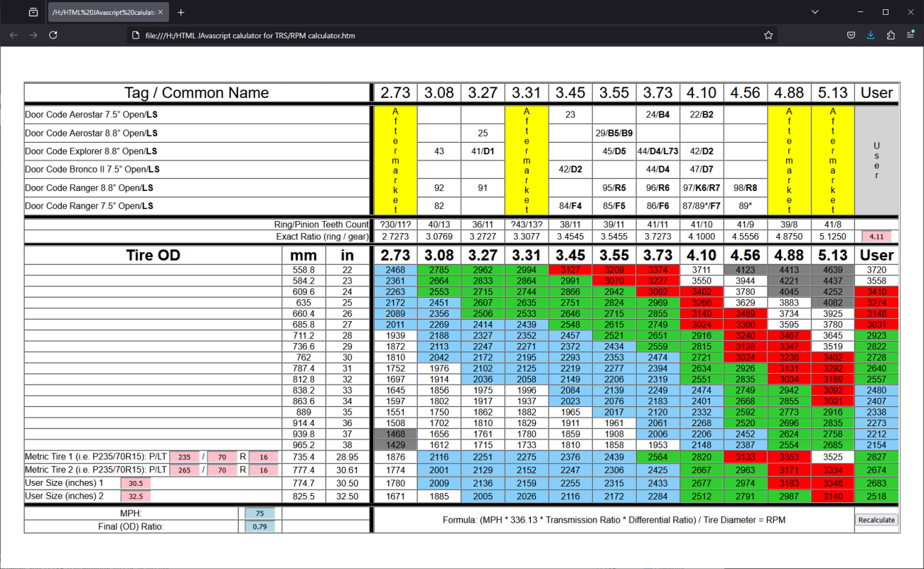Click the 'Tire OD' header cell
The image size is (924, 569).
click(154, 255)
